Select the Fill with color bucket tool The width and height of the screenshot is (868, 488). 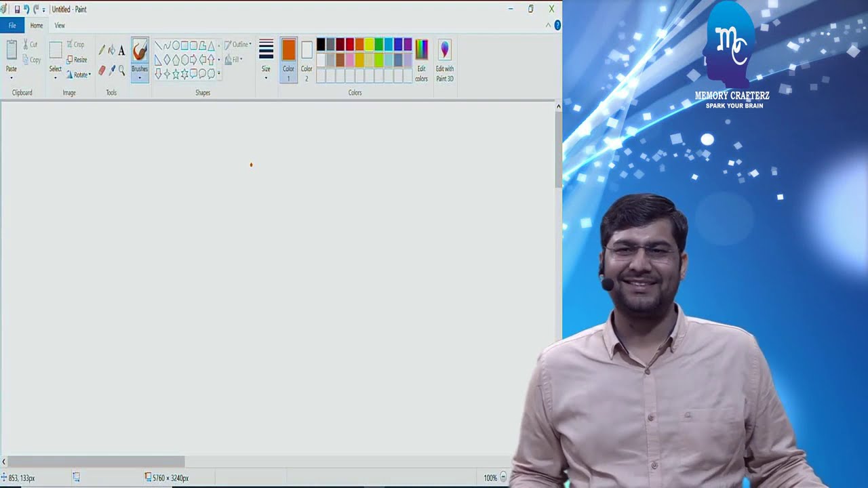(x=112, y=50)
